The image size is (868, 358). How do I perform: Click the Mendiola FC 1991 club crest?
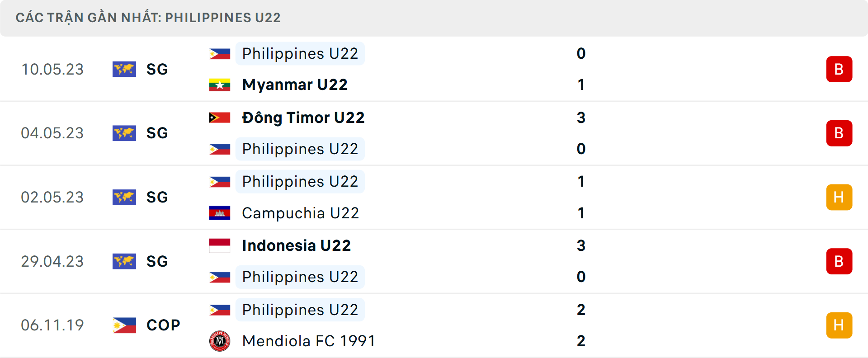(220, 341)
